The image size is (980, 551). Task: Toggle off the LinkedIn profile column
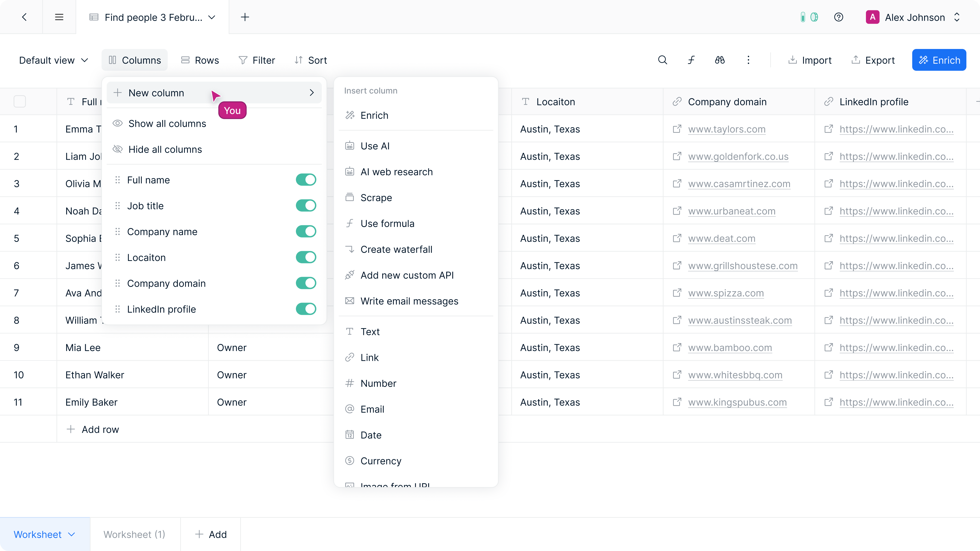coord(306,309)
